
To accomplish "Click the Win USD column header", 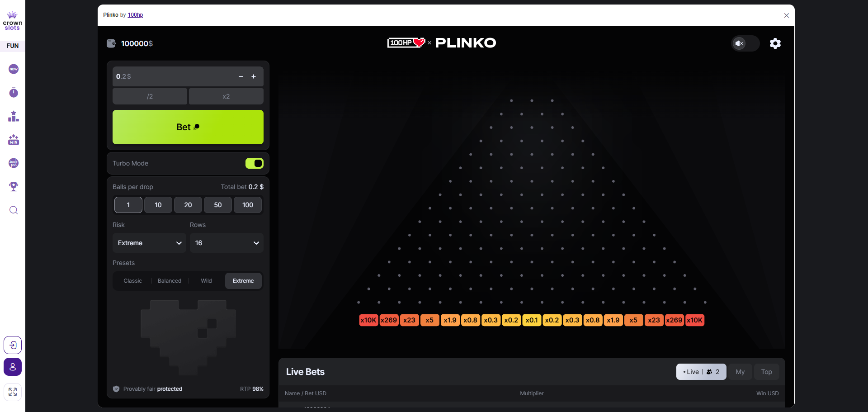I will point(768,393).
